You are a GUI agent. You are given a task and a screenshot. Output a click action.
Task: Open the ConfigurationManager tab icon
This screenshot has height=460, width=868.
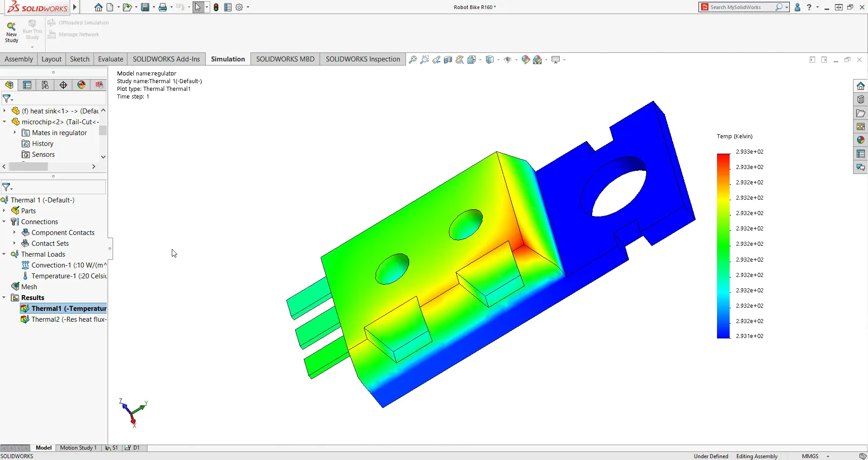pos(45,85)
